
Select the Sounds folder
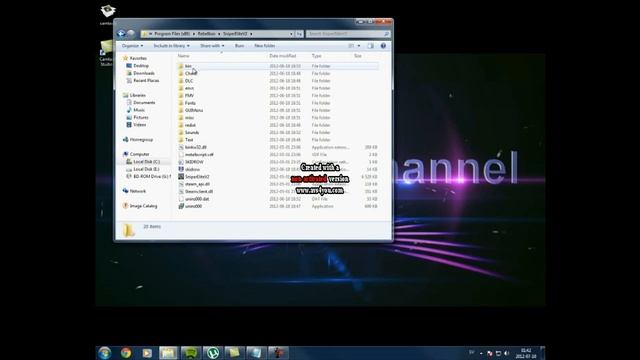tap(192, 132)
